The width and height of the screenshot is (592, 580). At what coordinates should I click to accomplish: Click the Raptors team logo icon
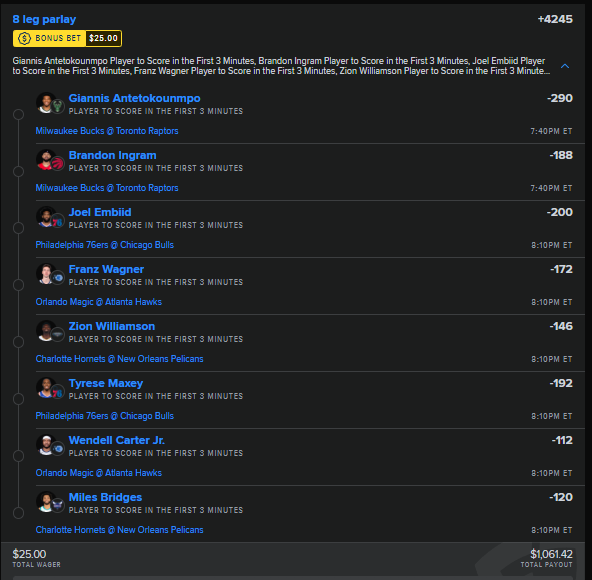point(57,164)
